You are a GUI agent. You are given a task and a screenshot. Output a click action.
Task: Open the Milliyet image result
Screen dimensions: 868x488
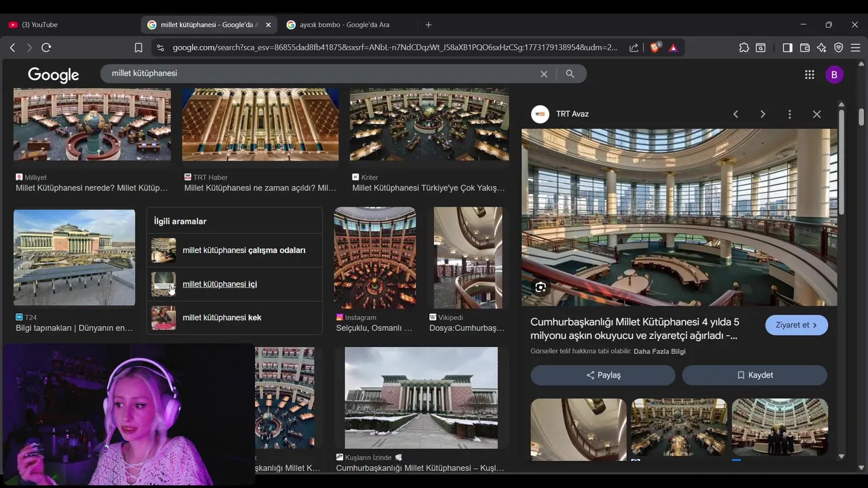(x=92, y=124)
